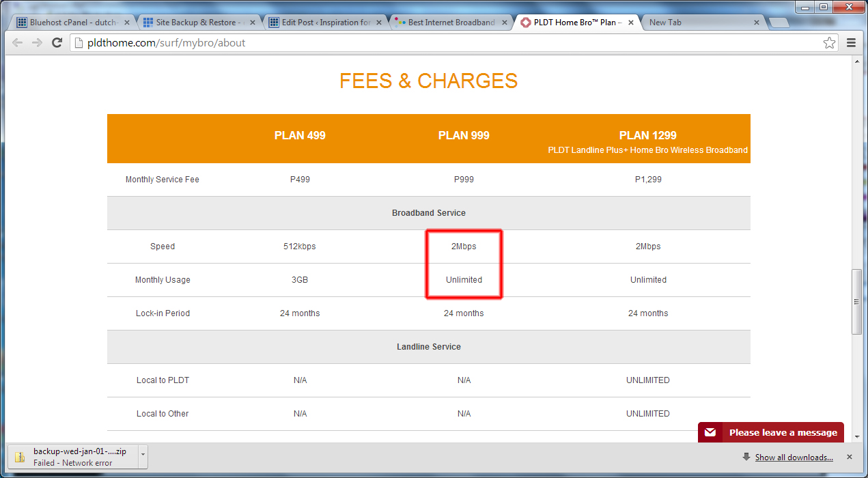Screen dimensions: 868x478
Task: Click the Monthly Service Fee row label
Action: click(163, 180)
